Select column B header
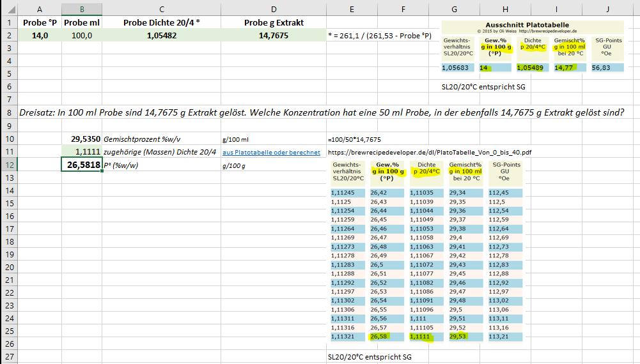Image resolution: width=640 pixels, height=364 pixels. [x=82, y=9]
